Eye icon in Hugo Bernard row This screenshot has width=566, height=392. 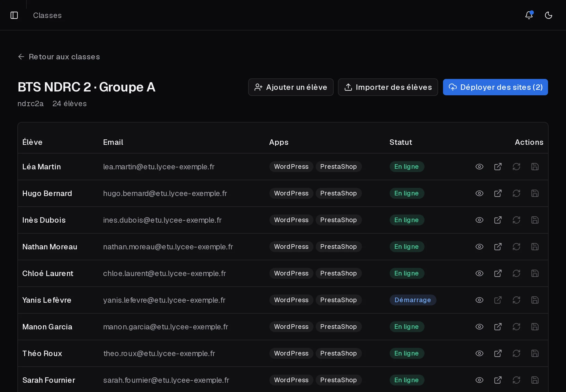point(479,193)
